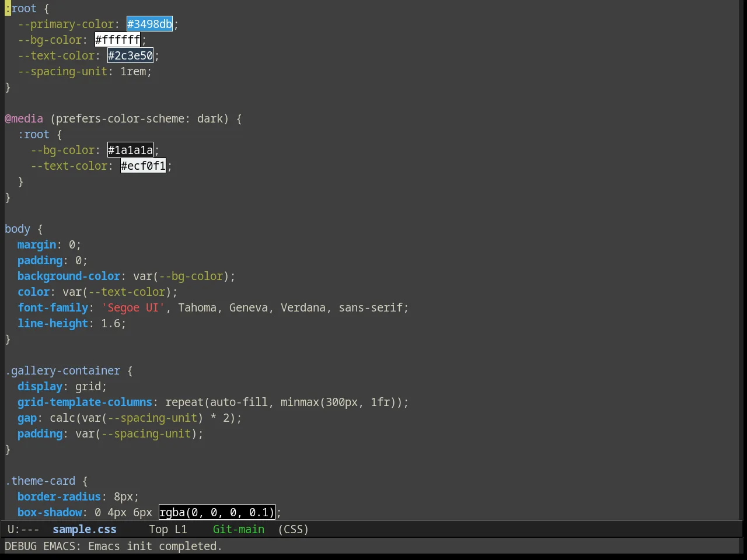Click the .gallery-container selector
Screen dimensions: 747x560
click(62, 370)
